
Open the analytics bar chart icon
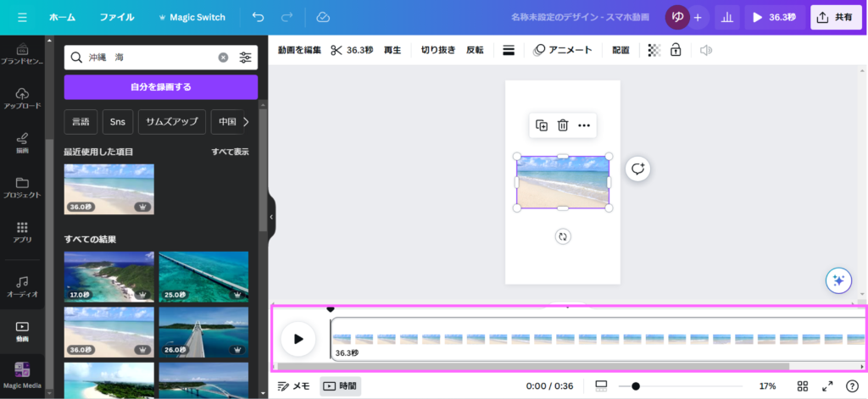[726, 17]
